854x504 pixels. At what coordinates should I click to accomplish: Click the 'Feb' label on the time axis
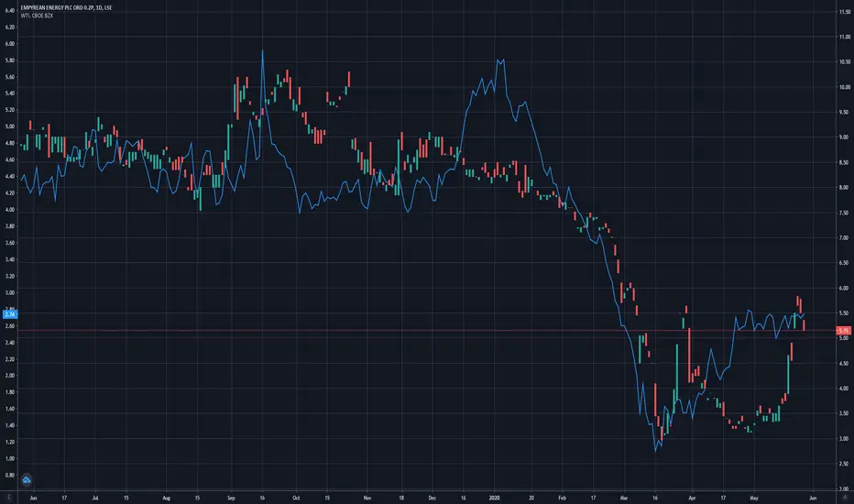click(562, 498)
